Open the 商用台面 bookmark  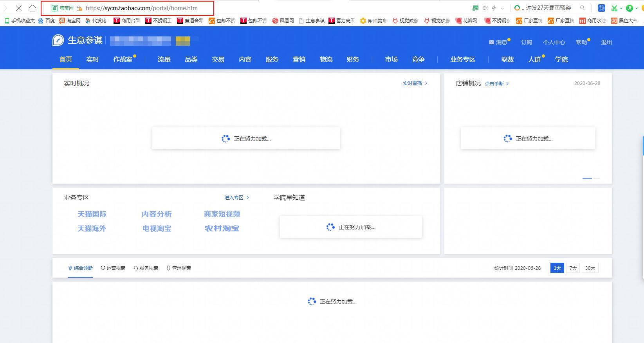point(127,20)
